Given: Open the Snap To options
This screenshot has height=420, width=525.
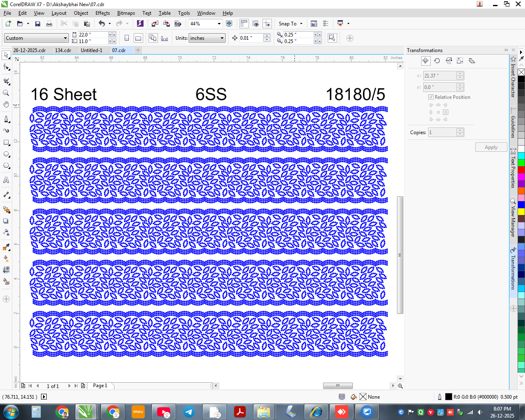Looking at the screenshot, I should [290, 24].
